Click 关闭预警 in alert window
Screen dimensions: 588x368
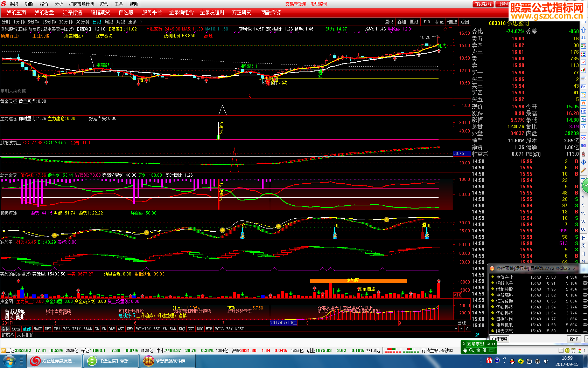(499, 339)
